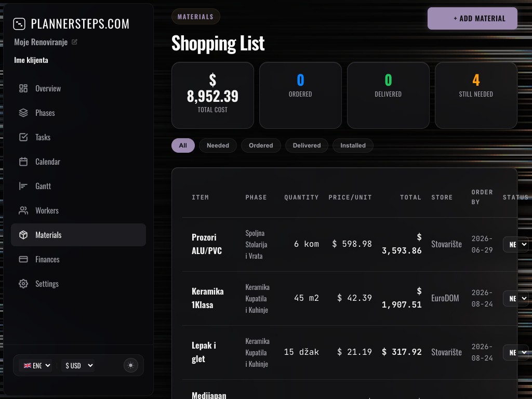Click the Gantt chart icon

click(23, 186)
